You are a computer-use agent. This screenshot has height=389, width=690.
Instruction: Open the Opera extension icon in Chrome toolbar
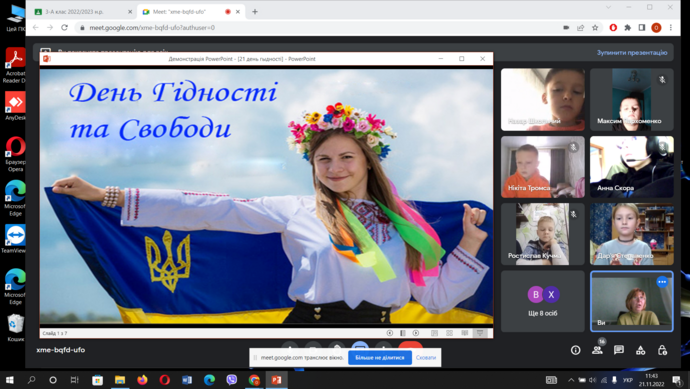tap(613, 27)
